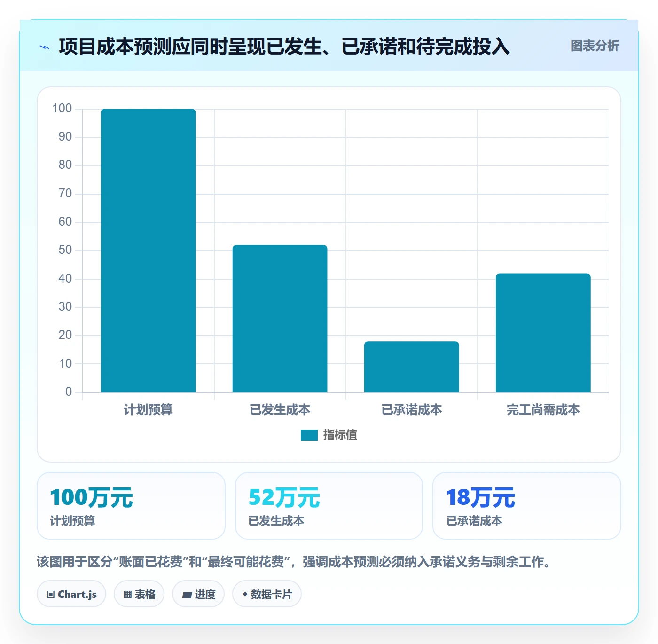This screenshot has width=658, height=644.
Task: Click the y-axis value 0
Action: [69, 392]
